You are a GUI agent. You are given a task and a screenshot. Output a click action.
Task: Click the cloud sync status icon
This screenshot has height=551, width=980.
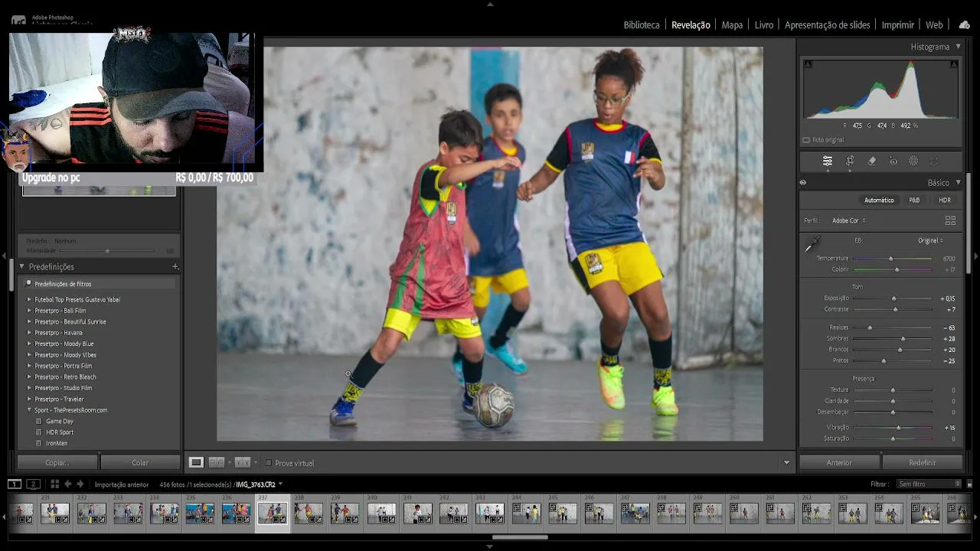964,24
